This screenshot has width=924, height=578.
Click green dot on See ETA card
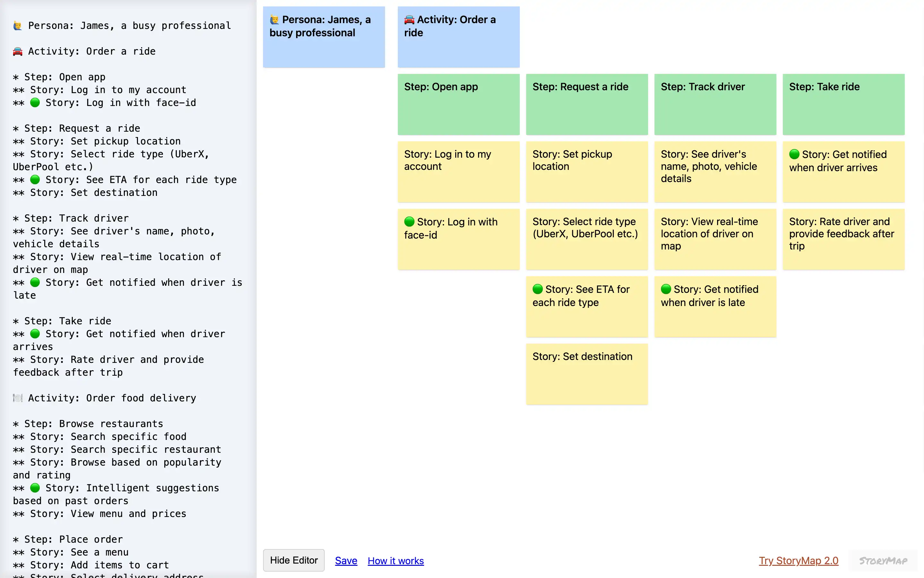coord(538,289)
